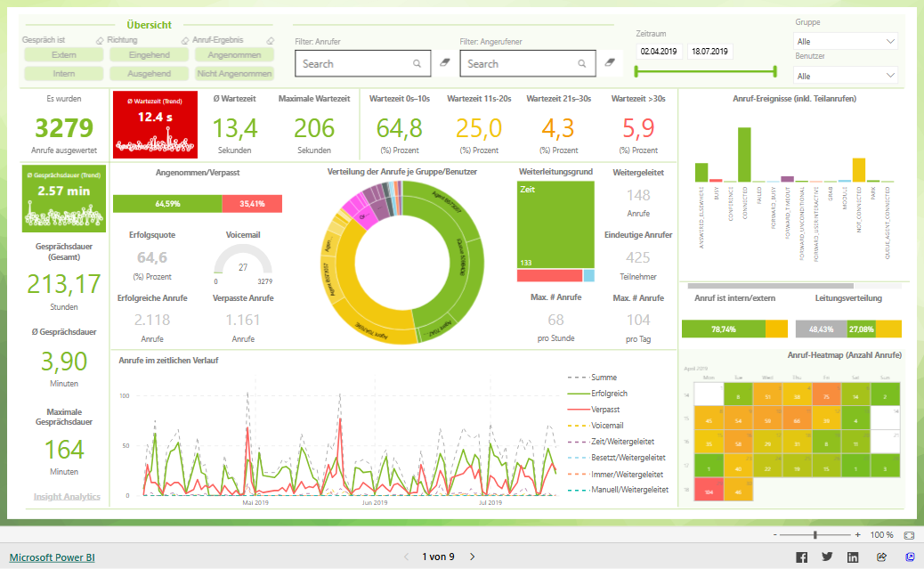924x569 pixels.
Task: Fit the report to page icon
Action: coord(909,535)
